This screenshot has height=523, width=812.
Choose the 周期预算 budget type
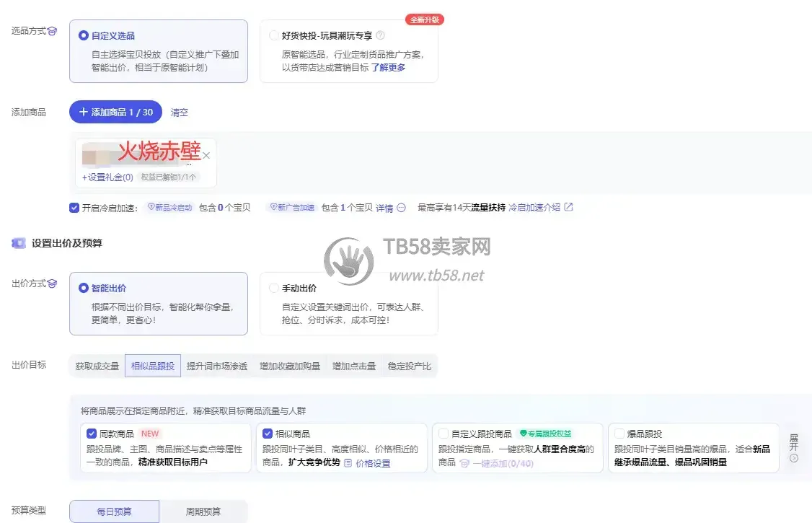pos(203,511)
